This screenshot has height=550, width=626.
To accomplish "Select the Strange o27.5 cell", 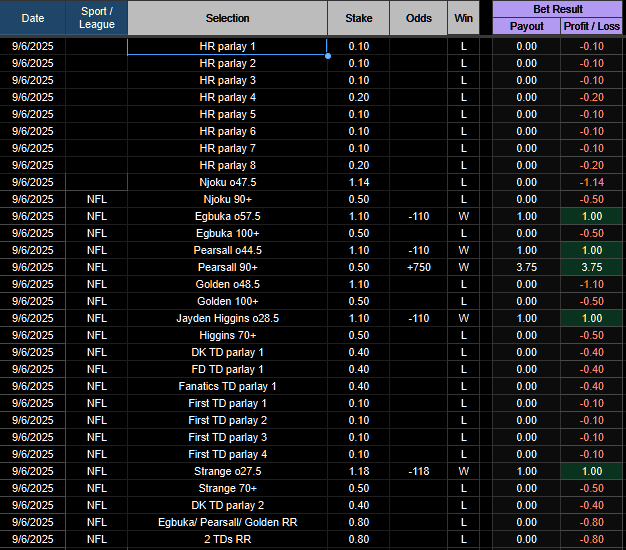I will (x=228, y=471).
